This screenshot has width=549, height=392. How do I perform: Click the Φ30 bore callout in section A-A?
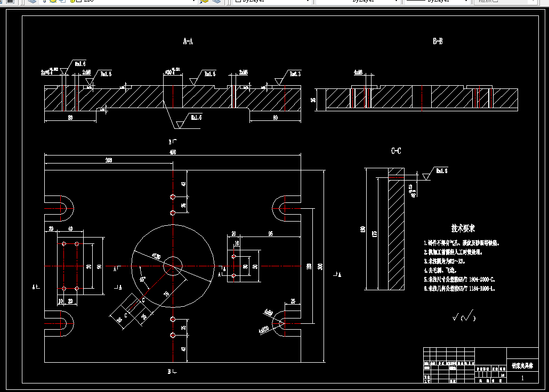click(x=172, y=72)
